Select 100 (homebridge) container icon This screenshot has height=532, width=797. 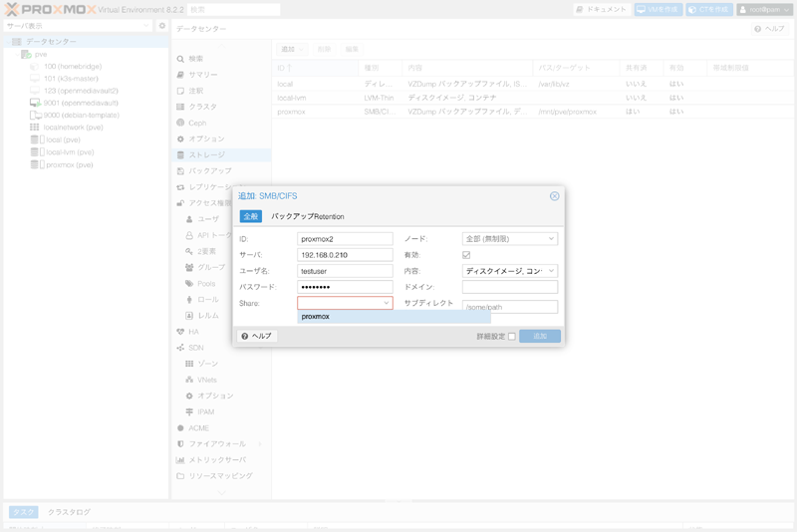click(35, 67)
